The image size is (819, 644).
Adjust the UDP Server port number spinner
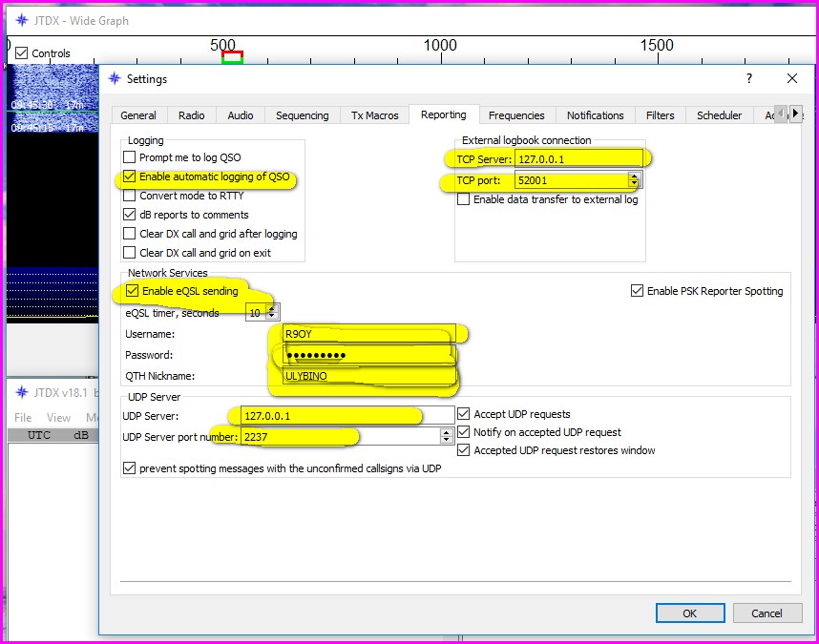pyautogui.click(x=447, y=436)
